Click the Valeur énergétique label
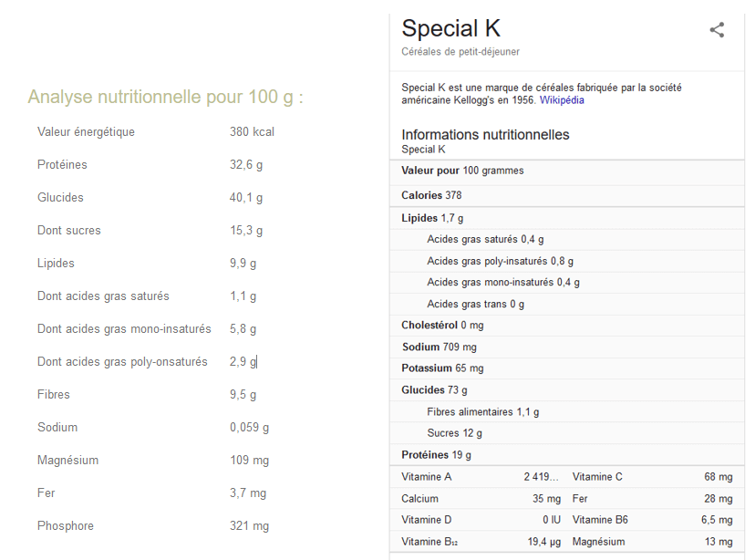Image resolution: width=755 pixels, height=560 pixels. 86,132
